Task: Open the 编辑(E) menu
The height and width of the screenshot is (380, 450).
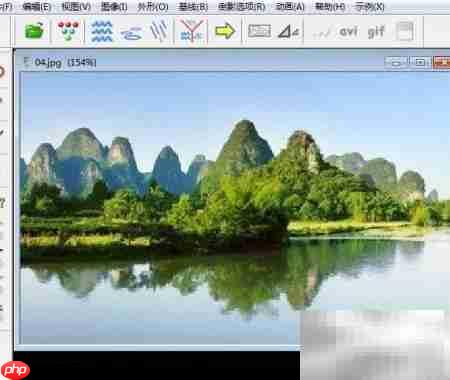Action: pos(37,7)
